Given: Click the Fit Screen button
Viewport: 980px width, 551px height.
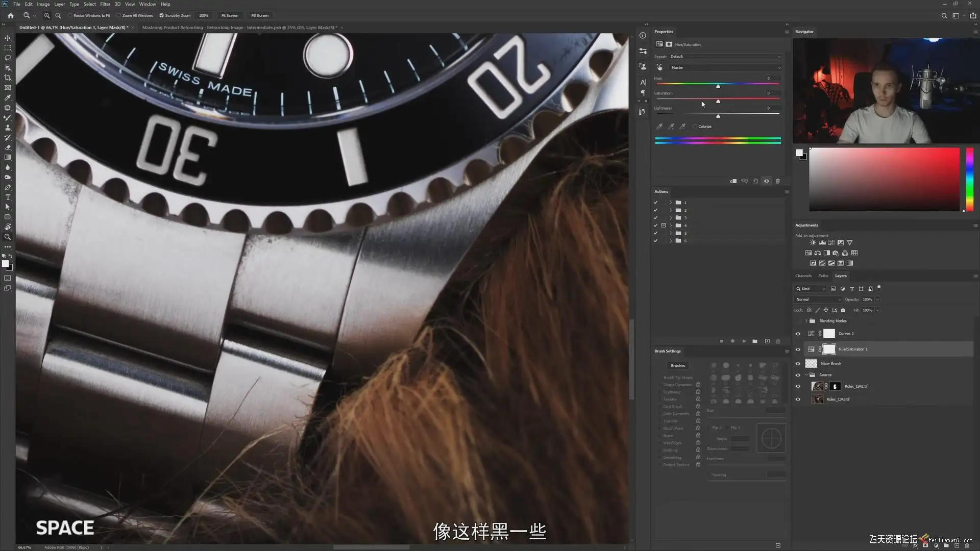Looking at the screenshot, I should pyautogui.click(x=230, y=15).
